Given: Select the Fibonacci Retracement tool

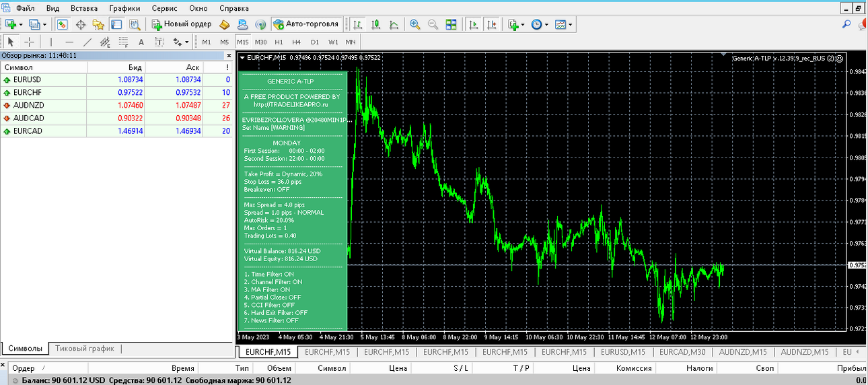Looking at the screenshot, I should click(x=123, y=42).
